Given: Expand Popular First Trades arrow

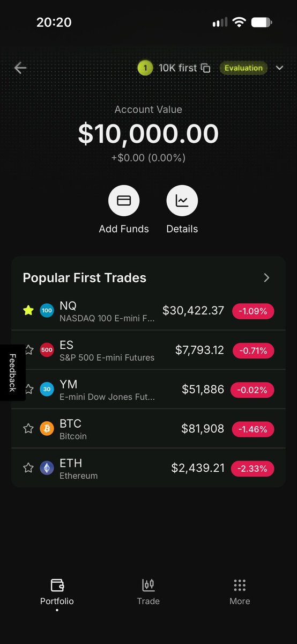Looking at the screenshot, I should (x=267, y=277).
